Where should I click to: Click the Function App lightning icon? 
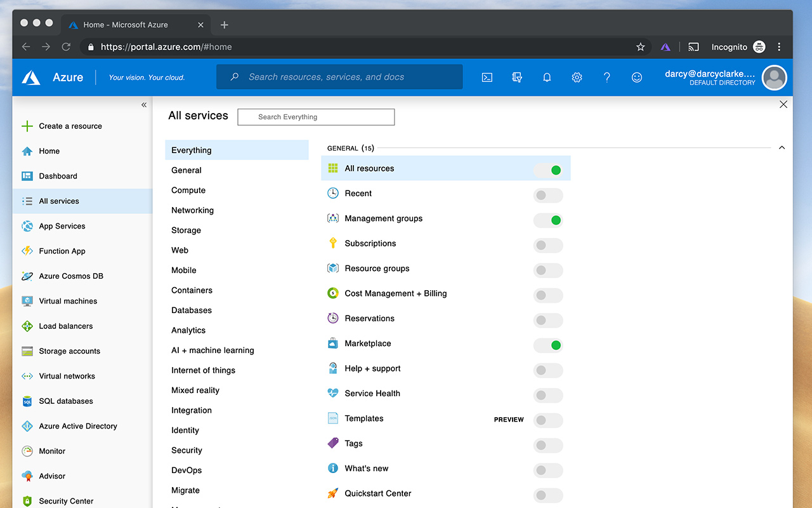click(x=27, y=251)
